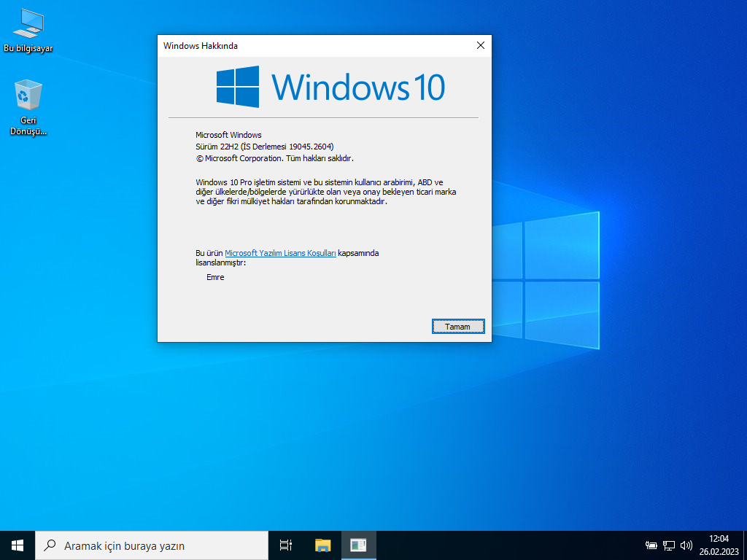Open the clock showing 12:04 and 26.02.2023
Screen dimensions: 747x560
(719, 545)
